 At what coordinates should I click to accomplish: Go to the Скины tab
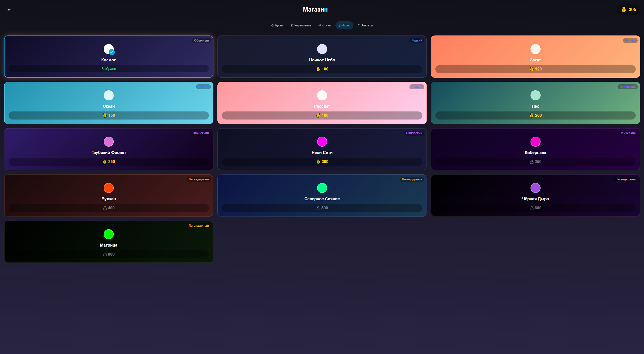point(325,25)
